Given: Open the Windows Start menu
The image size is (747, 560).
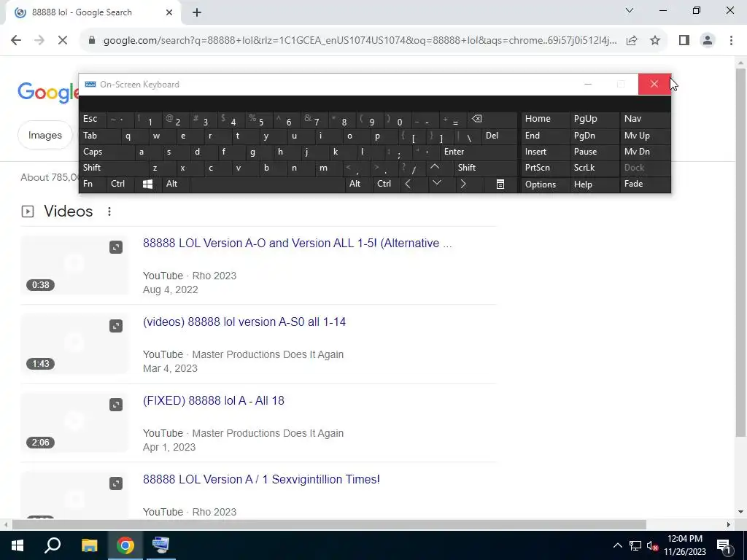Looking at the screenshot, I should (x=18, y=545).
